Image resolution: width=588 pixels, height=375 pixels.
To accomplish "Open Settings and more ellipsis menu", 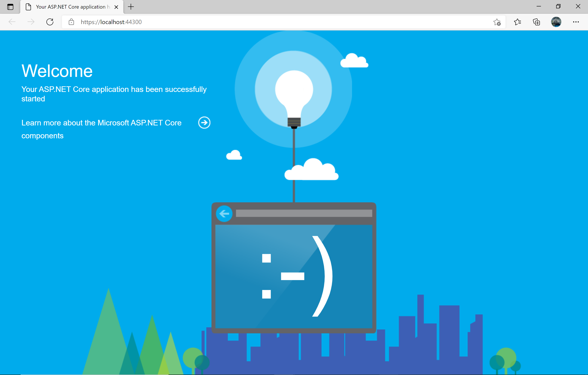I will click(576, 22).
